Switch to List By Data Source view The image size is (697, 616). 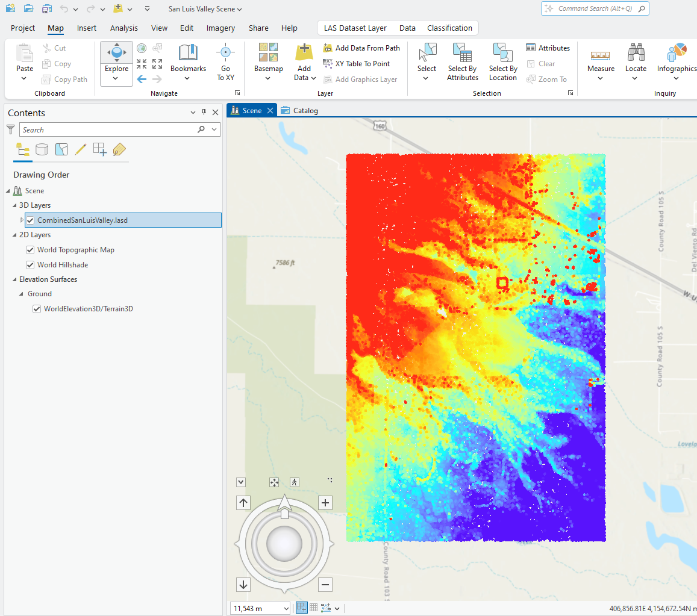(x=42, y=149)
